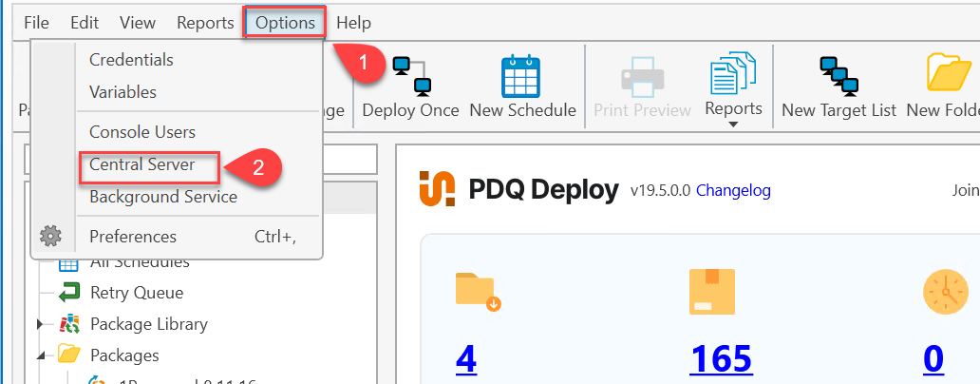
Task: Click the Retry Queue arrow icon
Action: (68, 293)
